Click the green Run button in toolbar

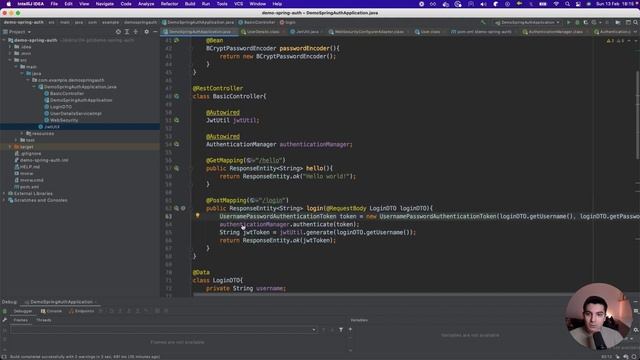click(x=569, y=22)
